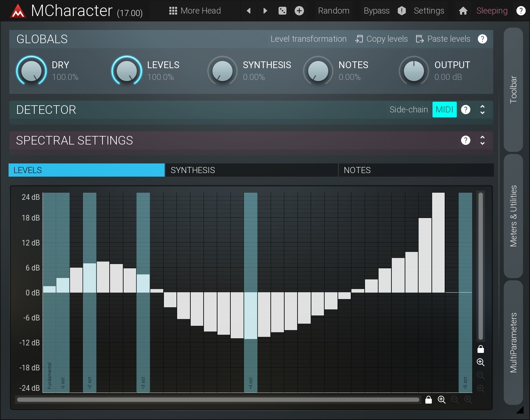Expand the DETECTOR section arrows

click(x=482, y=110)
